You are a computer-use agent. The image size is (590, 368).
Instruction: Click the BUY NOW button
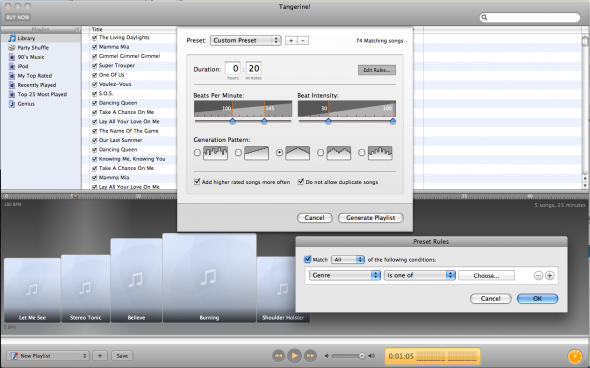click(18, 17)
